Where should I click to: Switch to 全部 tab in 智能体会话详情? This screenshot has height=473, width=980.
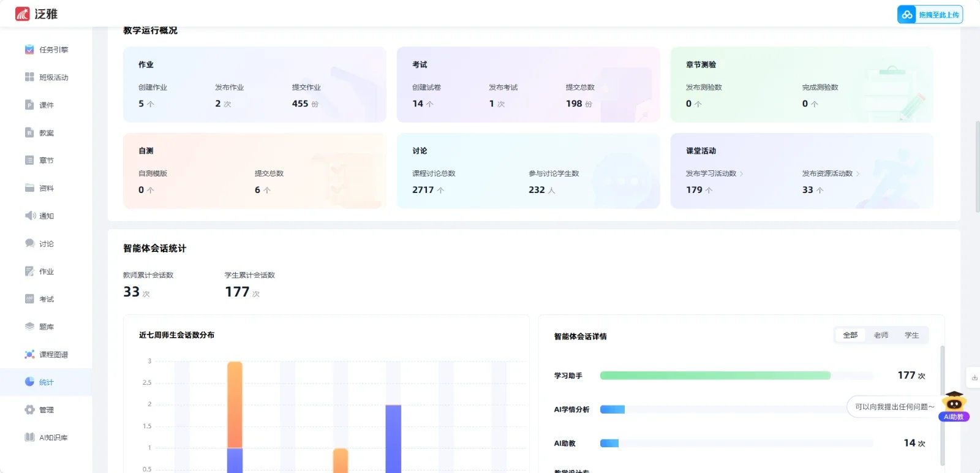pos(850,335)
